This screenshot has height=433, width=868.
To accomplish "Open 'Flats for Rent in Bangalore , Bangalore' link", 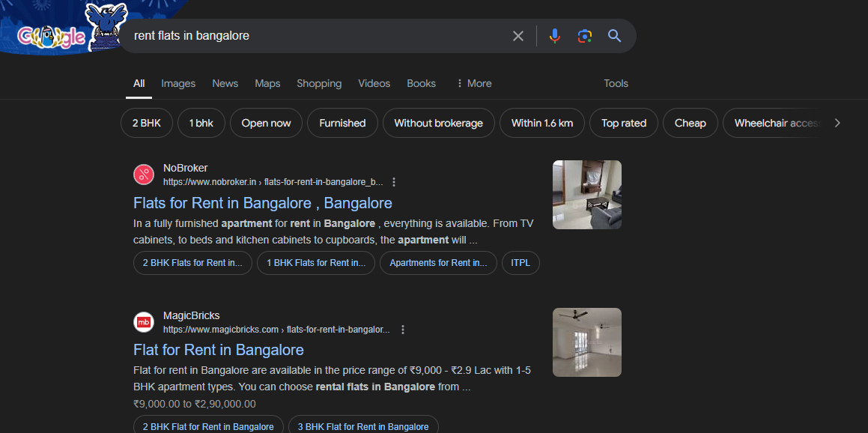I will point(263,203).
